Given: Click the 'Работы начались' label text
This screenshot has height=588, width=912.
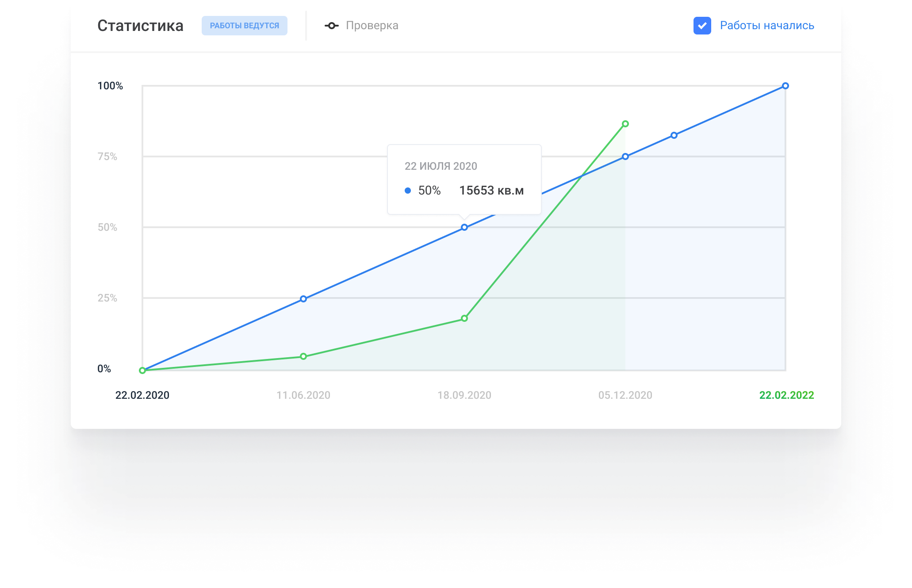Looking at the screenshot, I should point(766,26).
